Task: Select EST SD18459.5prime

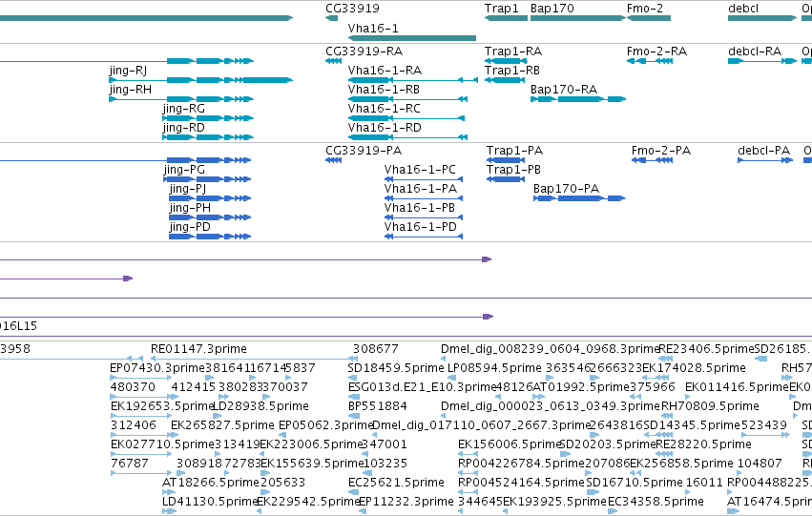Action: [396, 368]
